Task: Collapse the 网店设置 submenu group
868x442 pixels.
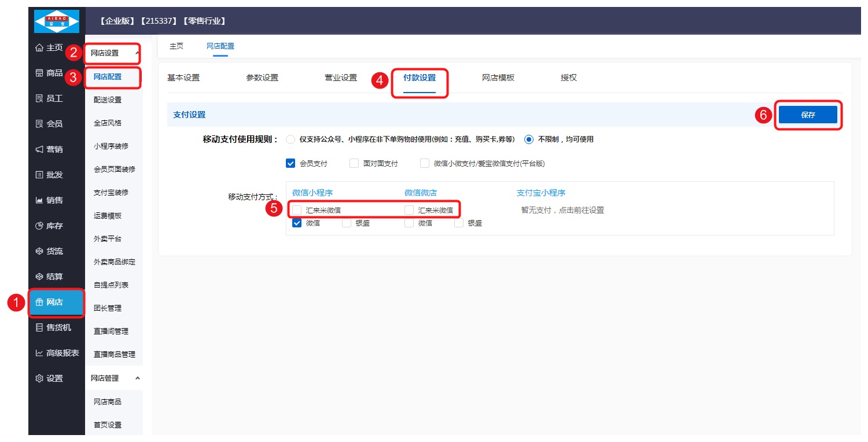Action: coord(114,53)
